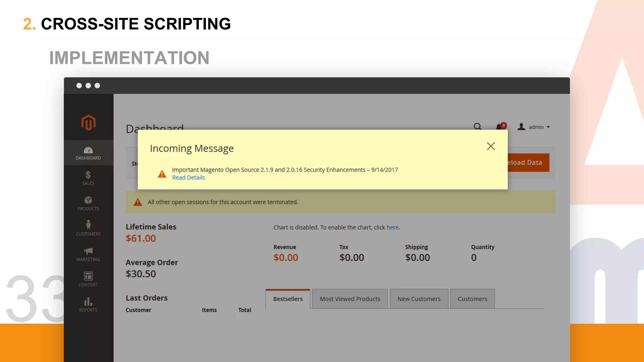The image size is (644, 362).
Task: Click the Quantity 0 value
Action: tap(474, 257)
